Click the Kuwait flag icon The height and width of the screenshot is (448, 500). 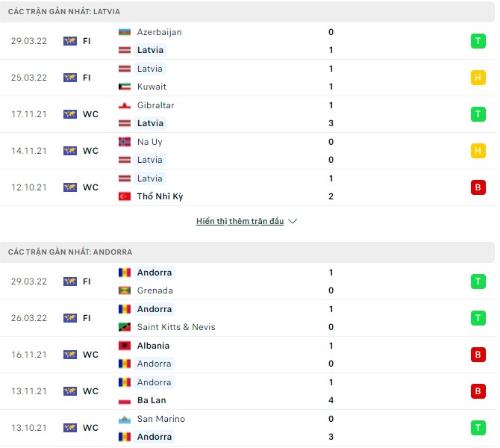125,87
